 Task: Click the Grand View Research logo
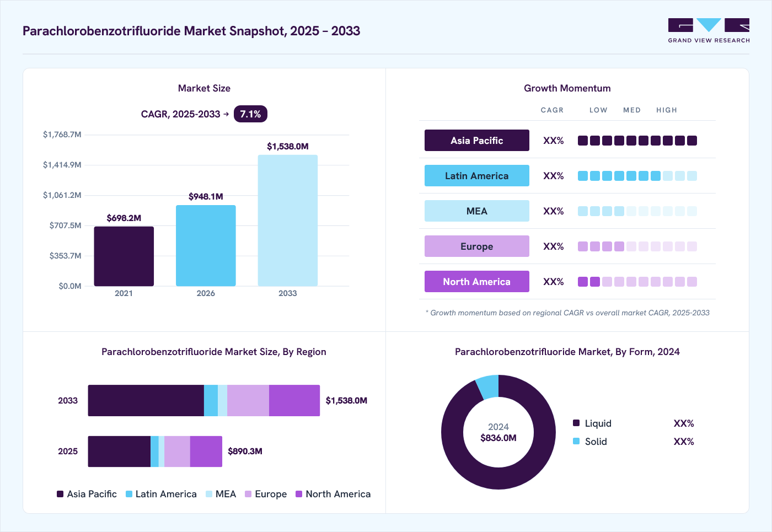(709, 30)
